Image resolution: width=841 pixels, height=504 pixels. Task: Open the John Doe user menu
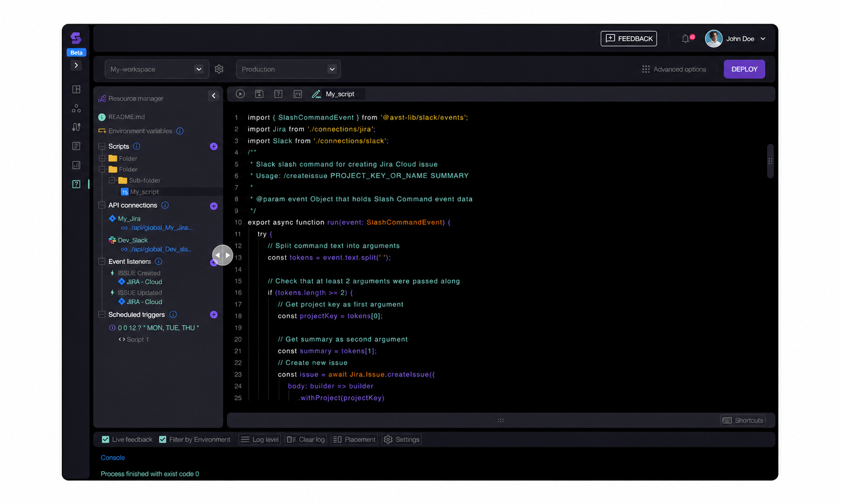pos(736,38)
